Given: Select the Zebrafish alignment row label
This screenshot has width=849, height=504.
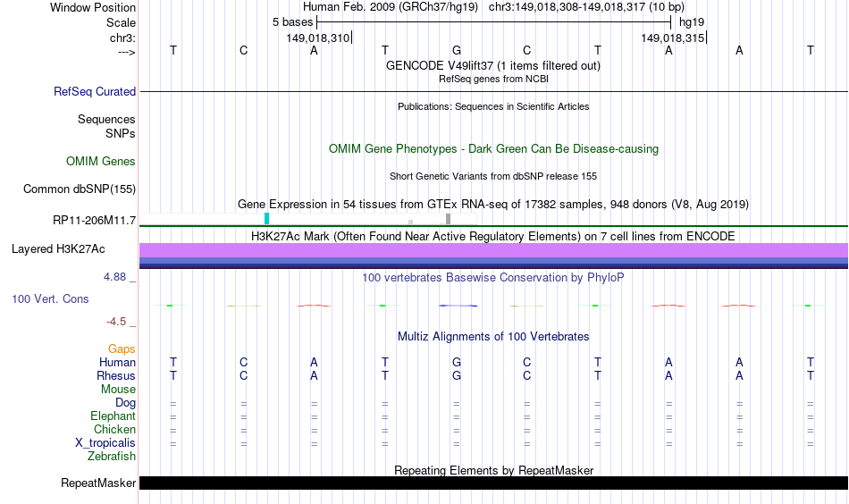Looking at the screenshot, I should 112,456.
